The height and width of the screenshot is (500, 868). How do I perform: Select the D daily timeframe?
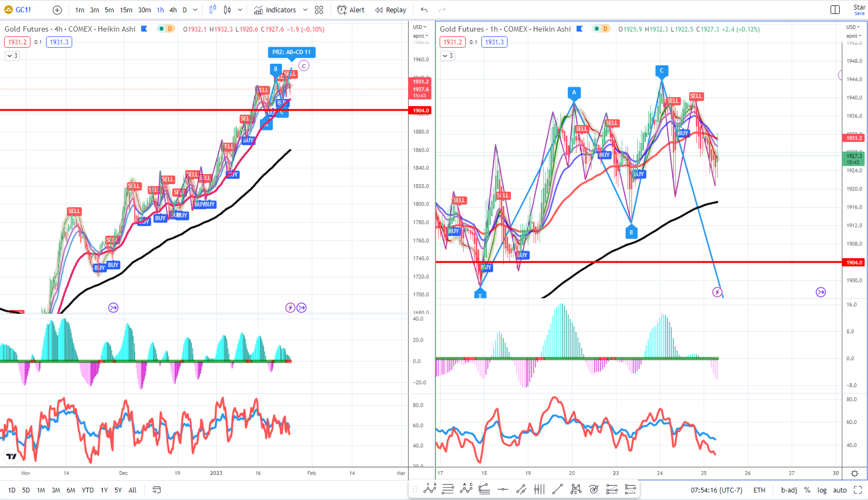(185, 10)
